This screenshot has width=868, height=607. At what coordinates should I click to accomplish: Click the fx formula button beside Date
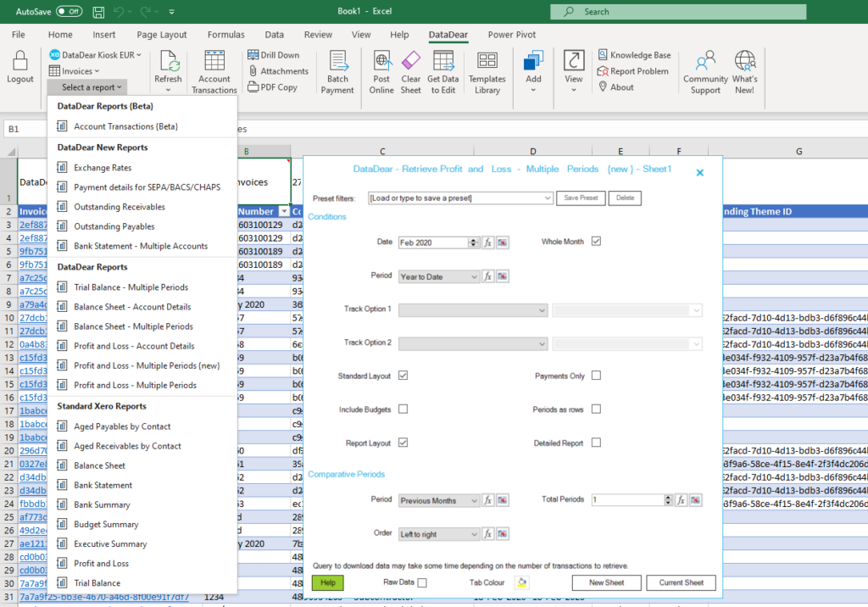point(487,242)
